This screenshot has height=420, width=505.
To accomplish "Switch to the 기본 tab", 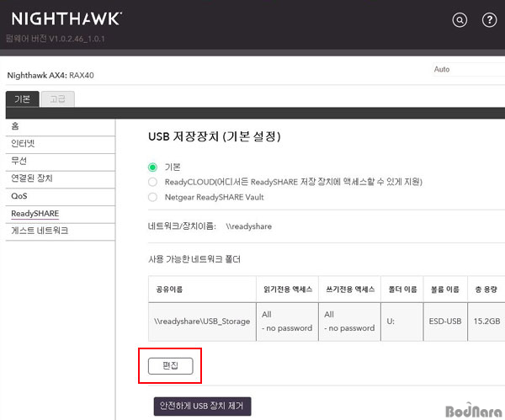I will point(23,98).
